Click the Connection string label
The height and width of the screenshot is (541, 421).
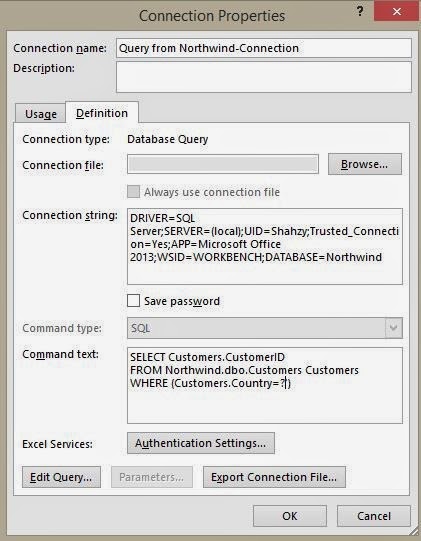(70, 215)
